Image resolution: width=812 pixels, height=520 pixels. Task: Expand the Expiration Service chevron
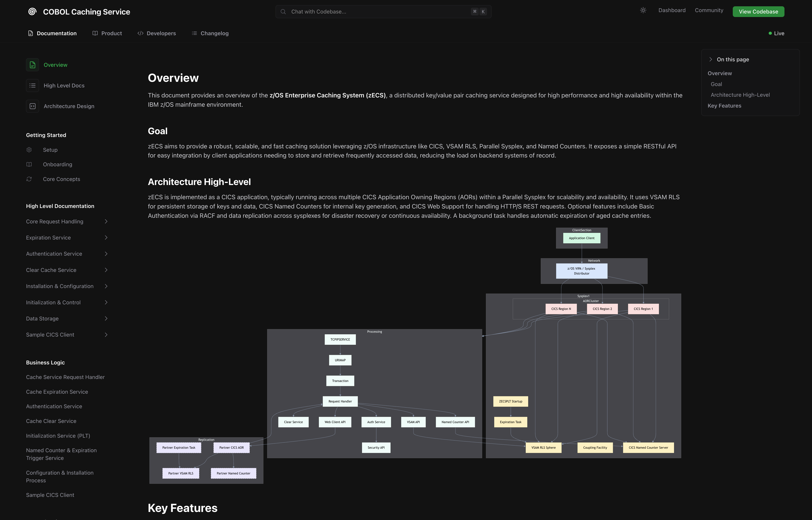[106, 238]
